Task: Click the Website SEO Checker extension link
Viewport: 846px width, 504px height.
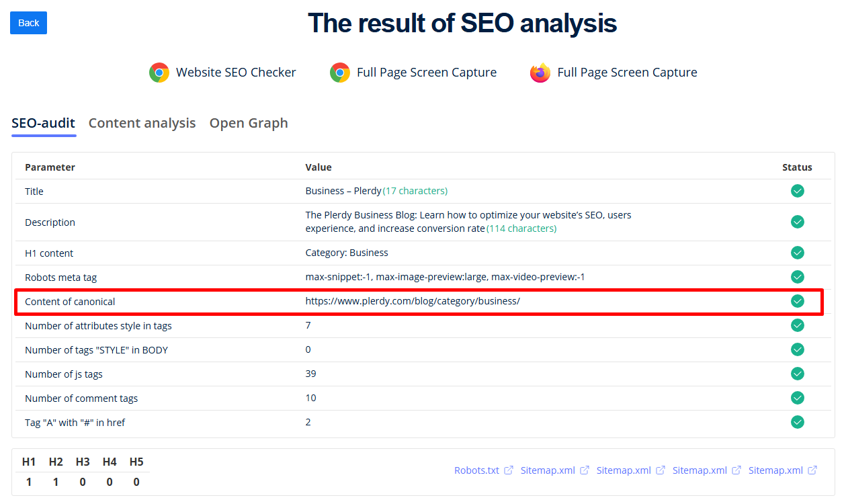Action: tap(235, 73)
